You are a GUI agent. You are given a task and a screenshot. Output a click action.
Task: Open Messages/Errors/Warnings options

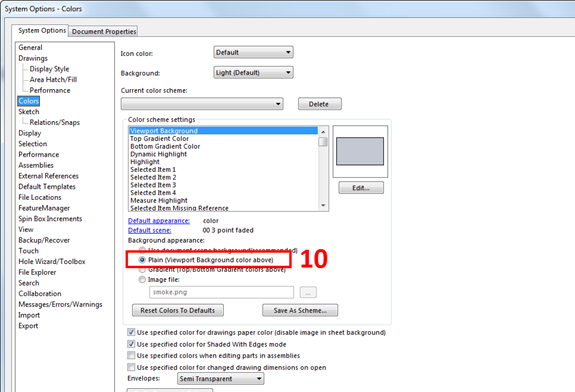[61, 304]
